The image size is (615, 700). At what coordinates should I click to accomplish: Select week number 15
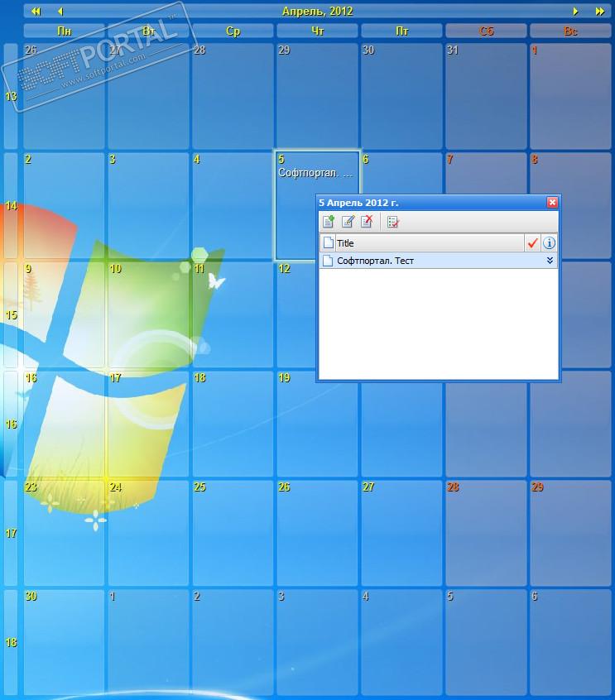click(x=11, y=314)
